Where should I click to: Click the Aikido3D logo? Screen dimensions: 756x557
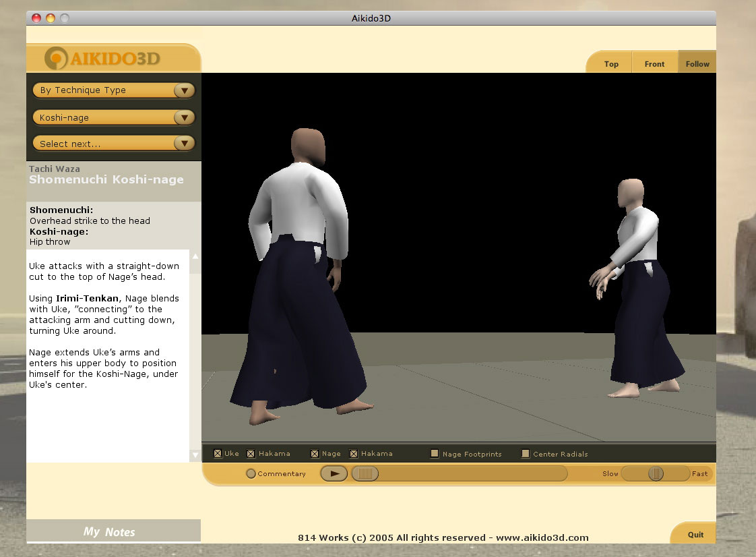point(102,59)
